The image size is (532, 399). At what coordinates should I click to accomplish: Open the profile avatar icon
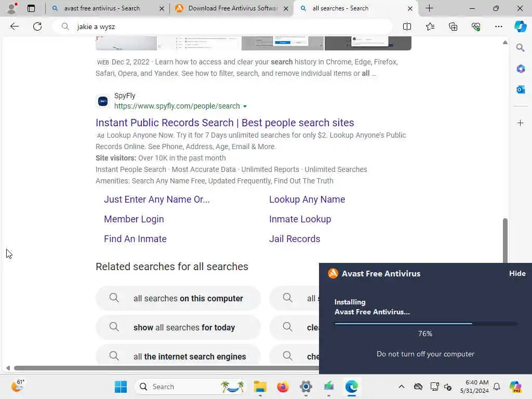(12, 8)
